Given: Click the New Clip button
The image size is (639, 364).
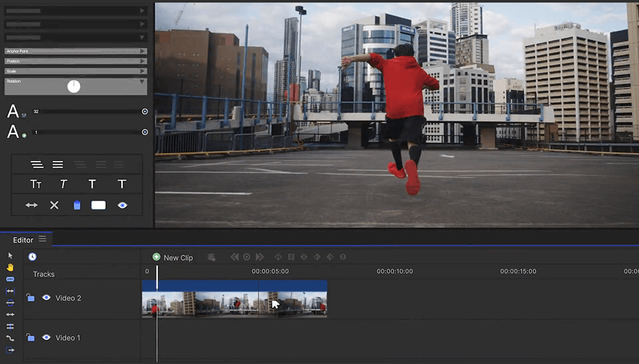Looking at the screenshot, I should pyautogui.click(x=173, y=257).
